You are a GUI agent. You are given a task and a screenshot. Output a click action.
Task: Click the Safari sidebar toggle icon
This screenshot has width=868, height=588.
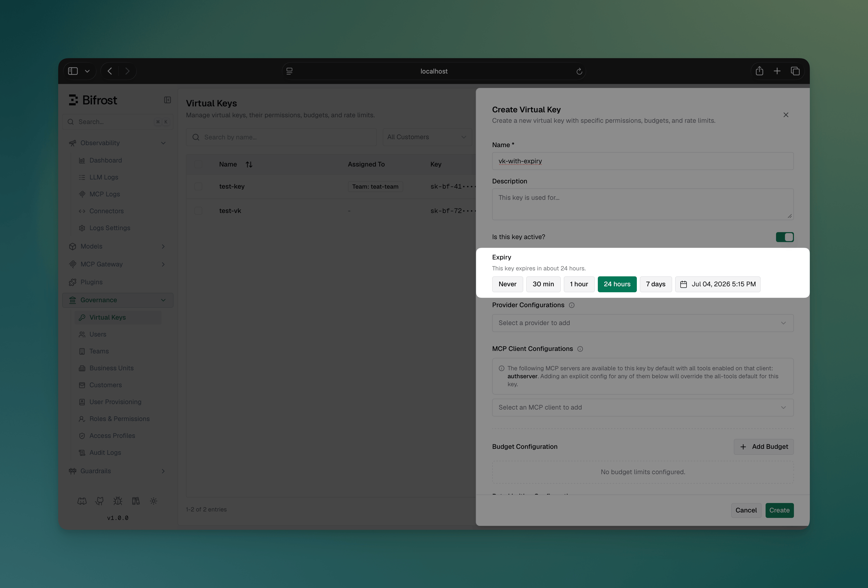tap(73, 71)
